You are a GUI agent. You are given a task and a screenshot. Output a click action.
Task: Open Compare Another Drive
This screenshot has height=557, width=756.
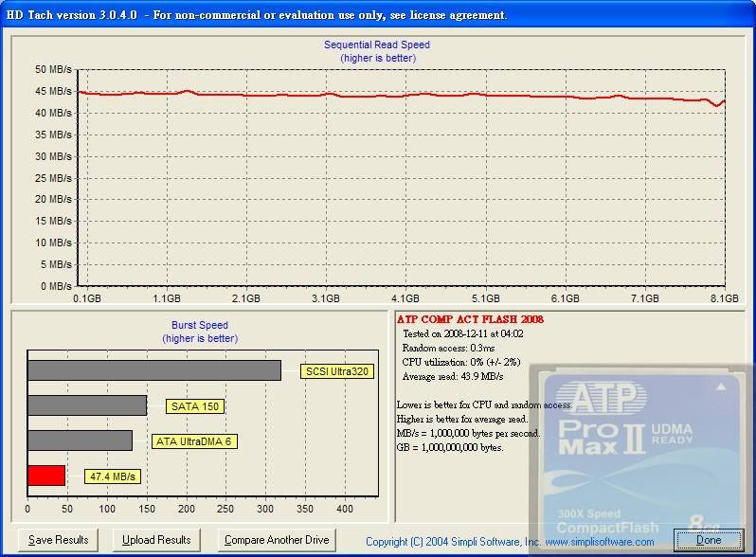[x=277, y=540]
